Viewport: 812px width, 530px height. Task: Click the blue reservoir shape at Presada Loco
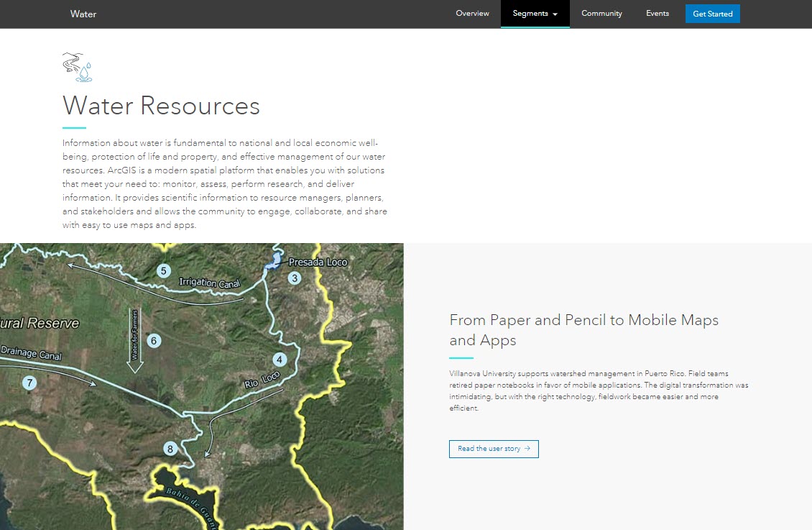[275, 262]
